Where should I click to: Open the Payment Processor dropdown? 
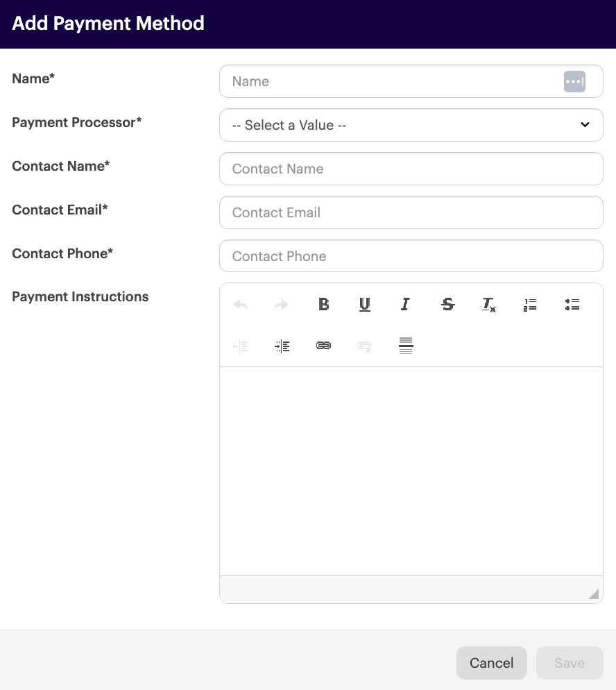411,125
